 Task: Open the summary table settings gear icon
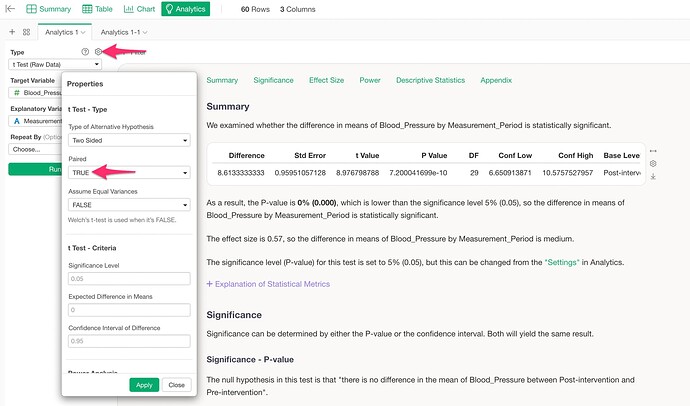point(653,163)
